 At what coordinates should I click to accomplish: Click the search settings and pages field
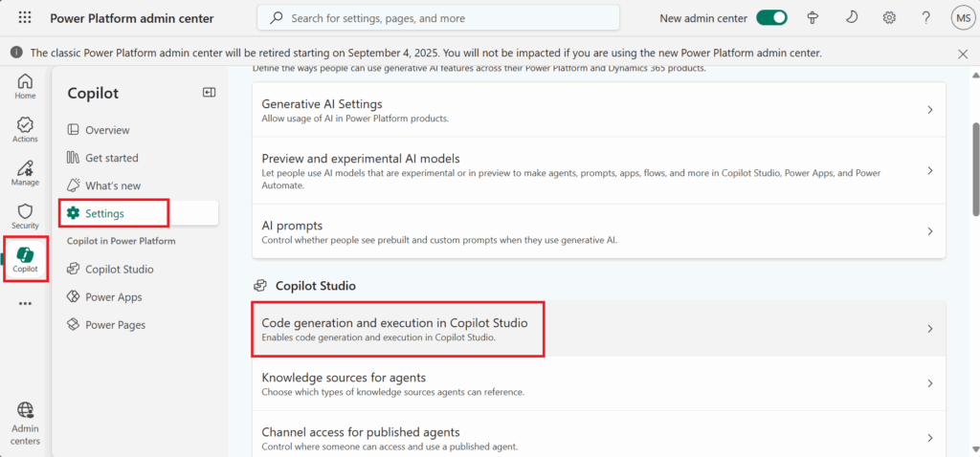(437, 17)
